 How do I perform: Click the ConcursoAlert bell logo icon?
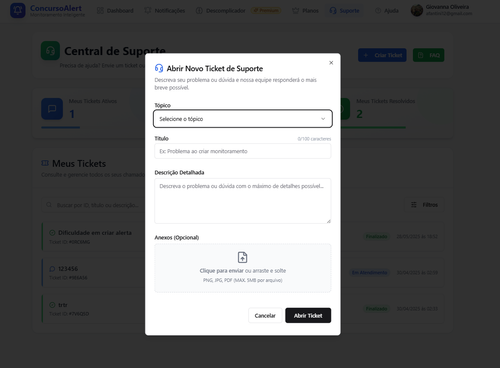(x=18, y=10)
